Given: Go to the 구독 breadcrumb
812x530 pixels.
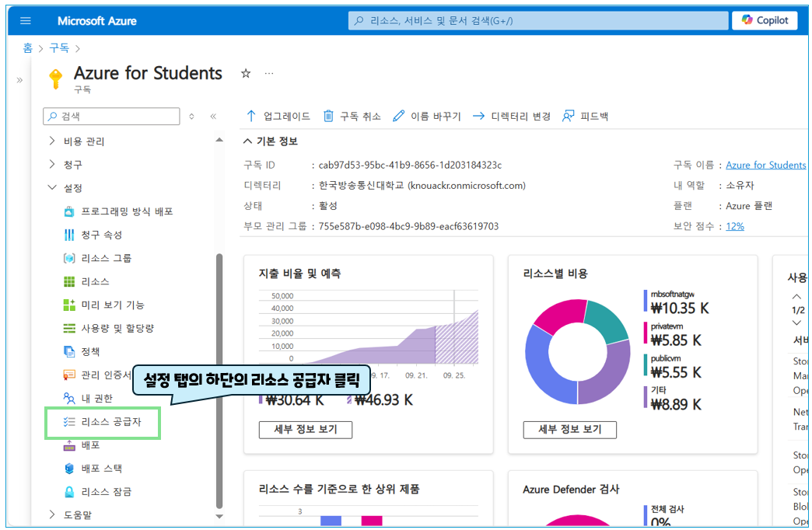Looking at the screenshot, I should 59,48.
